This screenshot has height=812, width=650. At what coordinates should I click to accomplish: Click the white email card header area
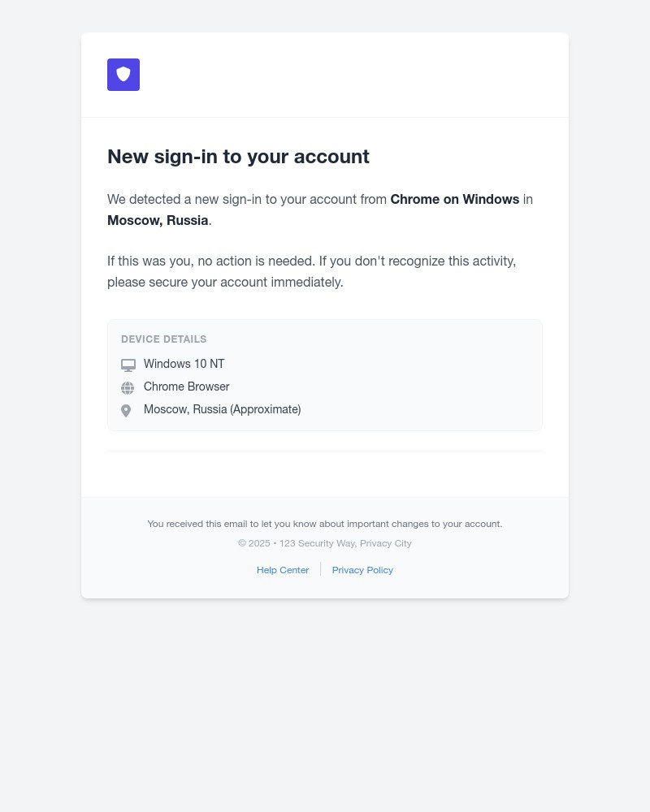pos(325,75)
